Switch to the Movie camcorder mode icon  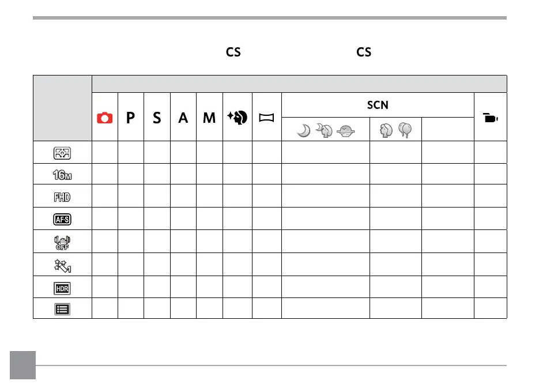point(490,118)
